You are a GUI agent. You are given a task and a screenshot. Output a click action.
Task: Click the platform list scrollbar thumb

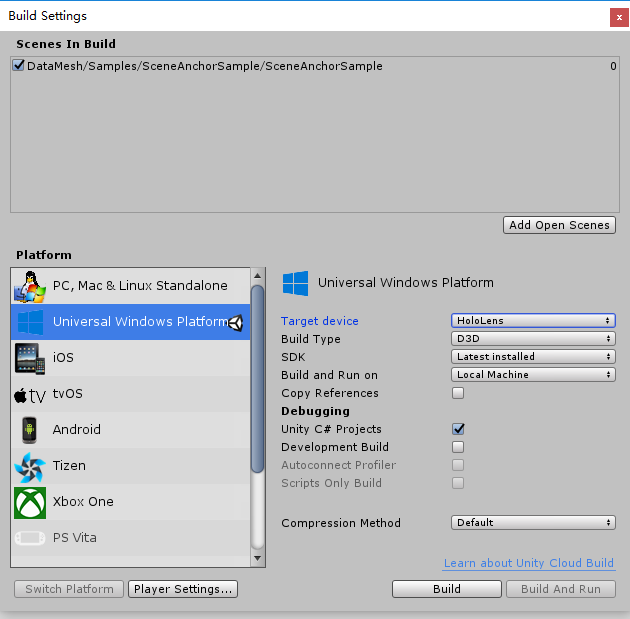258,379
